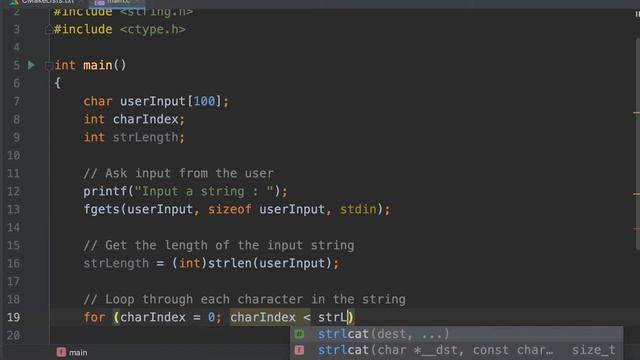Collapse the main function fold marker
The width and height of the screenshot is (640, 360).
pyautogui.click(x=48, y=65)
